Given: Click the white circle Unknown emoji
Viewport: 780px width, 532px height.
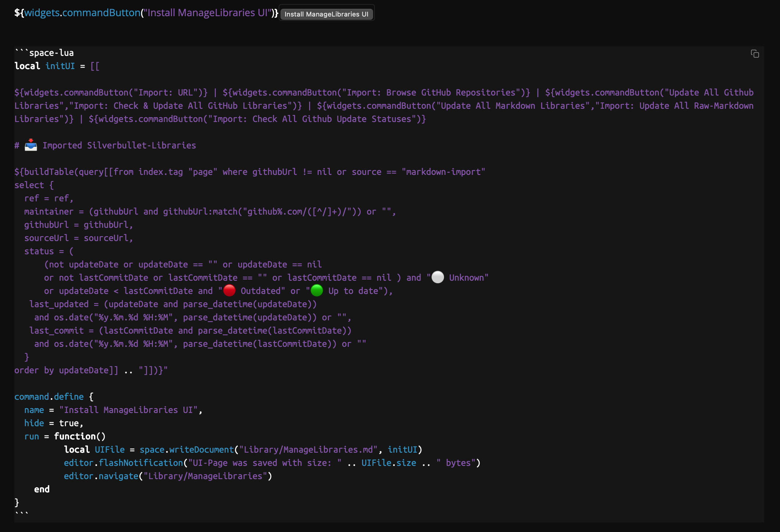Looking at the screenshot, I should point(437,277).
